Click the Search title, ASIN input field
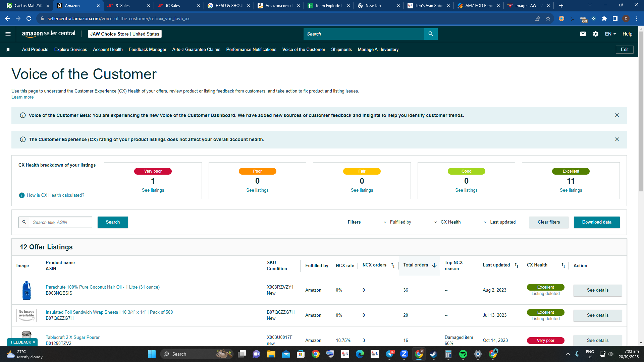 (61, 222)
